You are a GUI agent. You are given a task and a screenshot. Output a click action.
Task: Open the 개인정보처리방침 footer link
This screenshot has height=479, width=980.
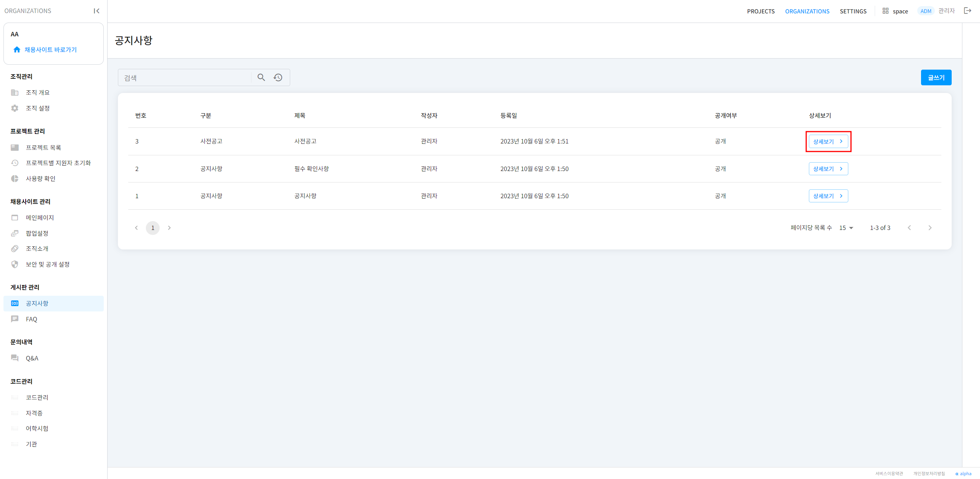point(929,473)
